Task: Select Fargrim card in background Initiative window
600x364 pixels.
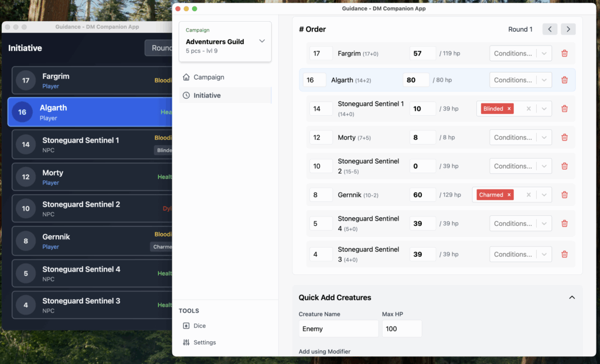Action: pyautogui.click(x=92, y=80)
